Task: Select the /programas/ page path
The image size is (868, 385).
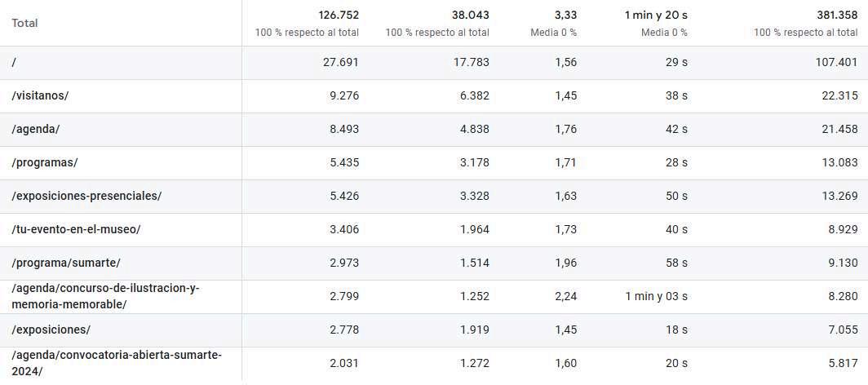Action: tap(45, 162)
